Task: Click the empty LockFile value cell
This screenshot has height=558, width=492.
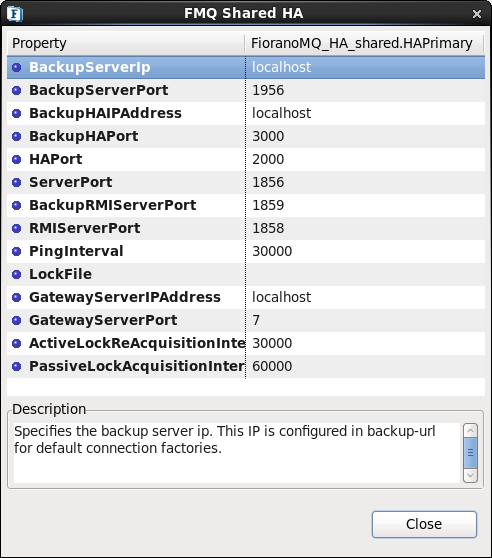Action: click(365, 274)
